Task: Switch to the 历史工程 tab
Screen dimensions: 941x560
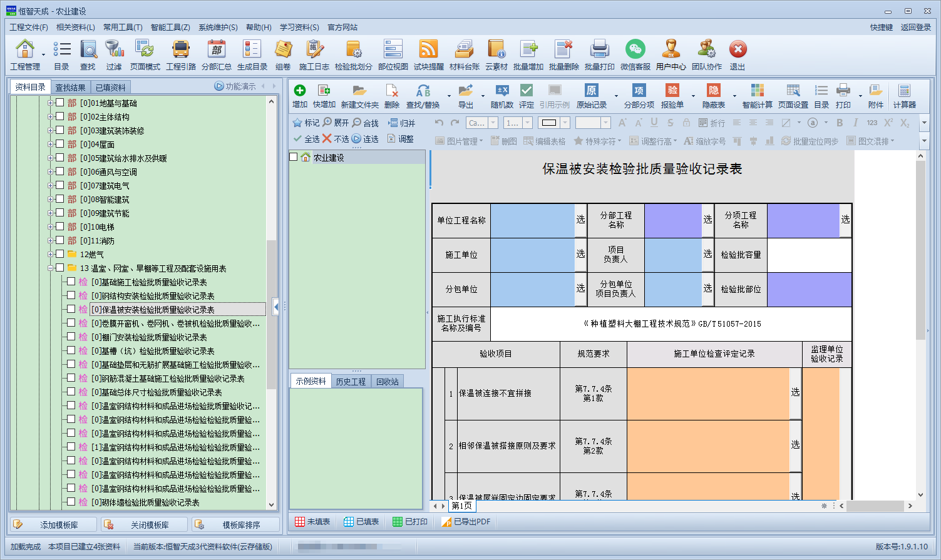Action: (351, 381)
